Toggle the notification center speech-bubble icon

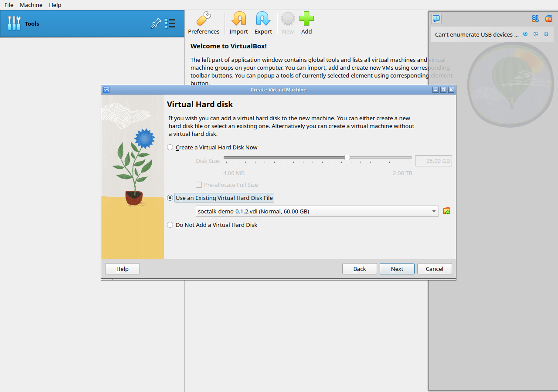[x=436, y=19]
